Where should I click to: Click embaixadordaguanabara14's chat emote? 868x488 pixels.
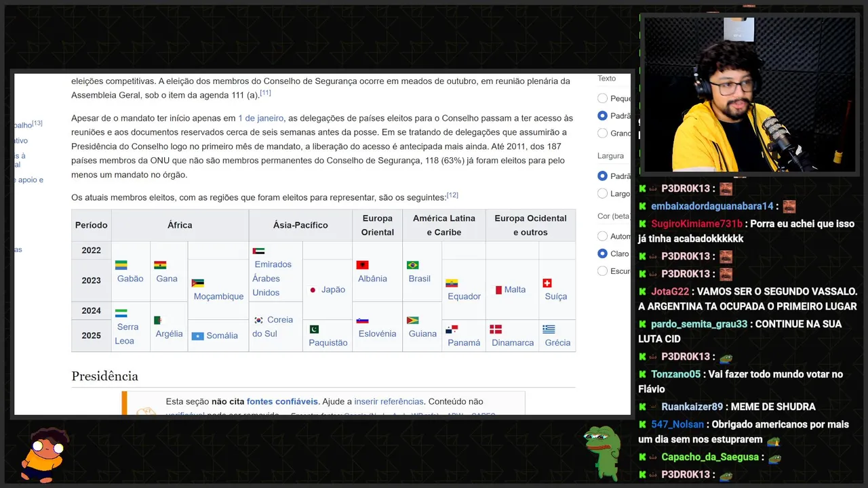[x=789, y=206]
